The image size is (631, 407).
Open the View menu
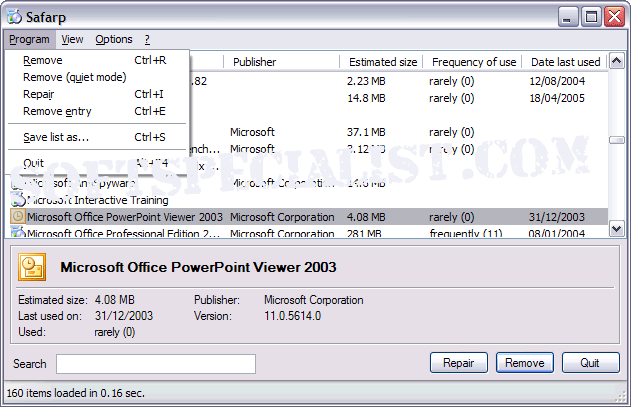click(x=72, y=39)
